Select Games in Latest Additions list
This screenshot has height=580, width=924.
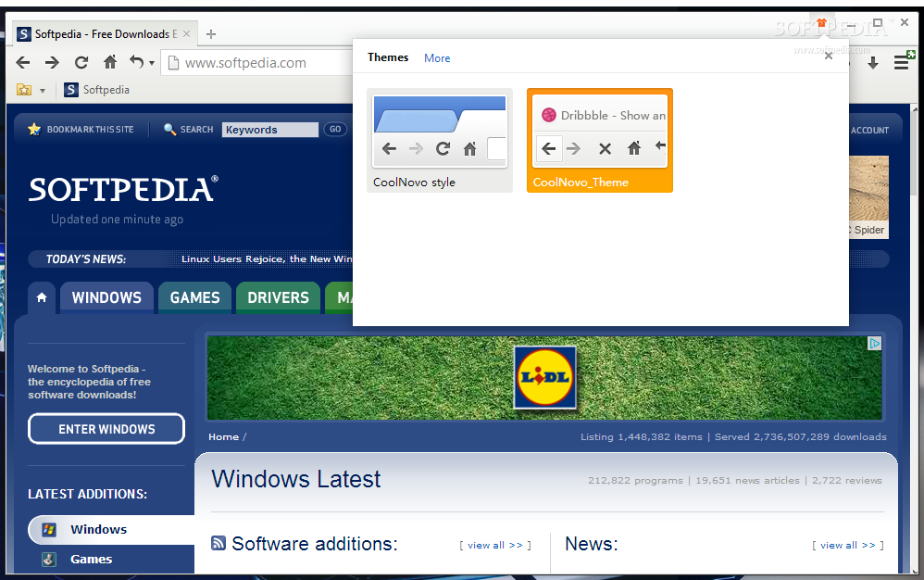click(92, 559)
